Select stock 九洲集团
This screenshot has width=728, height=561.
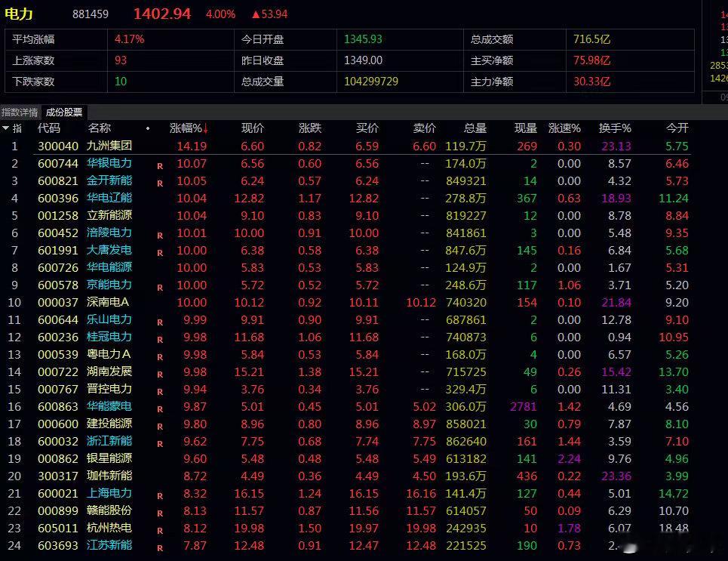[109, 146]
